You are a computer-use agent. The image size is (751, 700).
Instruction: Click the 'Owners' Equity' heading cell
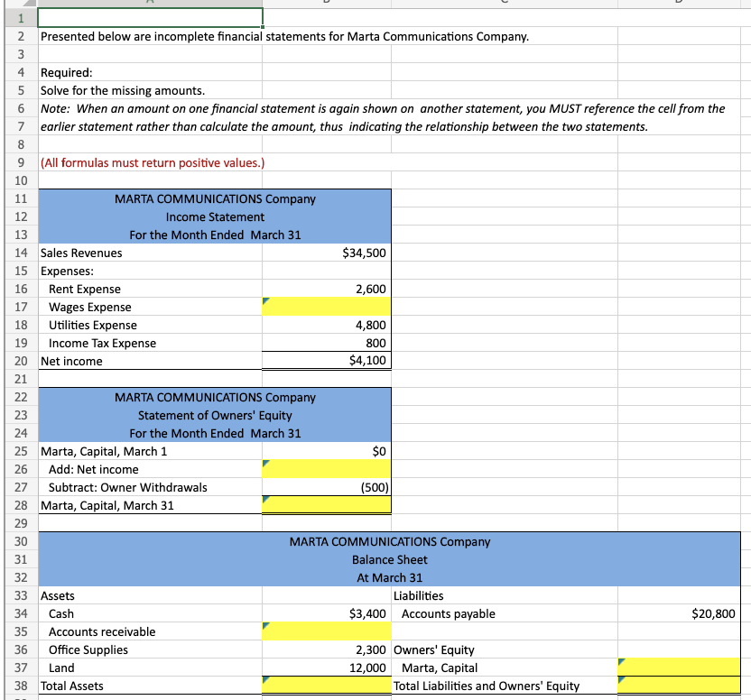coord(505,649)
